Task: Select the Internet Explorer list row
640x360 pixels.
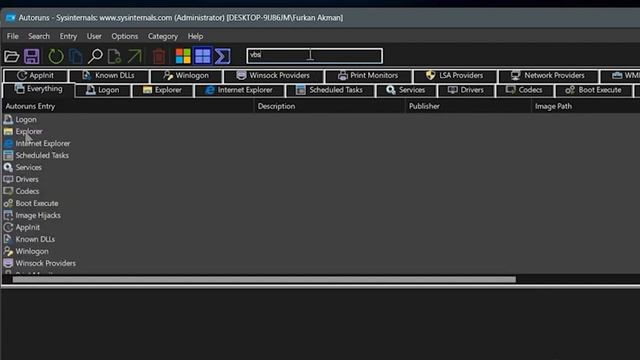Action: point(42,143)
